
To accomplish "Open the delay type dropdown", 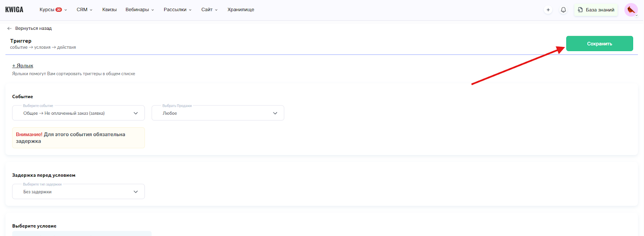I will [x=78, y=192].
